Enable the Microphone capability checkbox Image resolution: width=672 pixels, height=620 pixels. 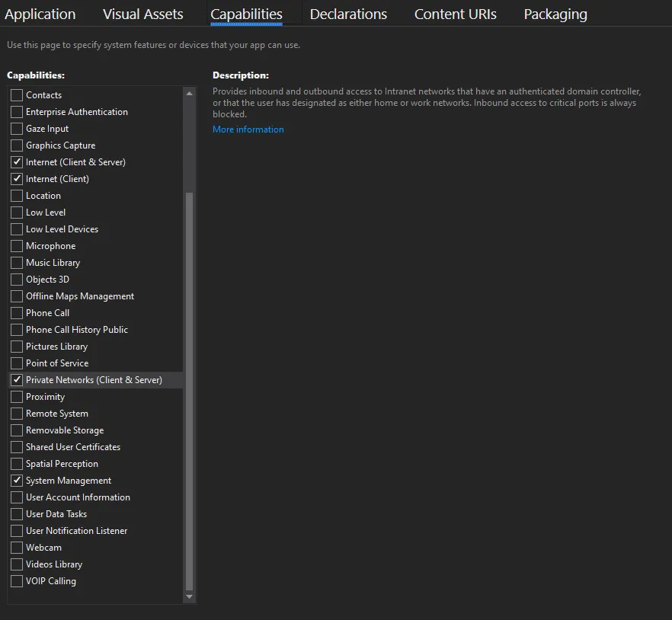pyautogui.click(x=17, y=246)
